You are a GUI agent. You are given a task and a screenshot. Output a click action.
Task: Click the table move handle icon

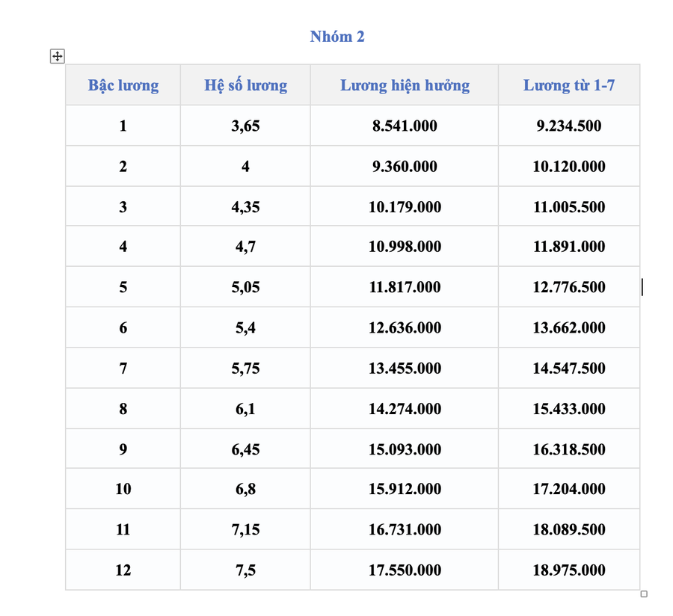[57, 56]
